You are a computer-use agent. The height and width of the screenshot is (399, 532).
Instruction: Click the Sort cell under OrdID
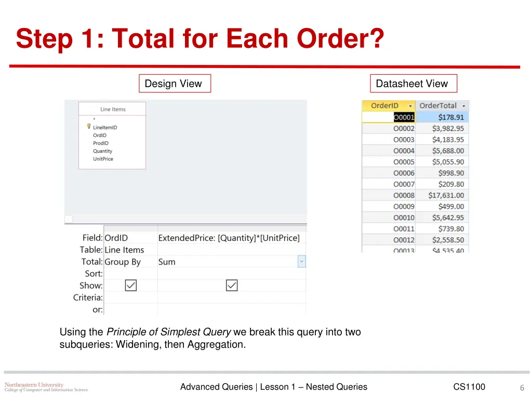[x=130, y=273]
